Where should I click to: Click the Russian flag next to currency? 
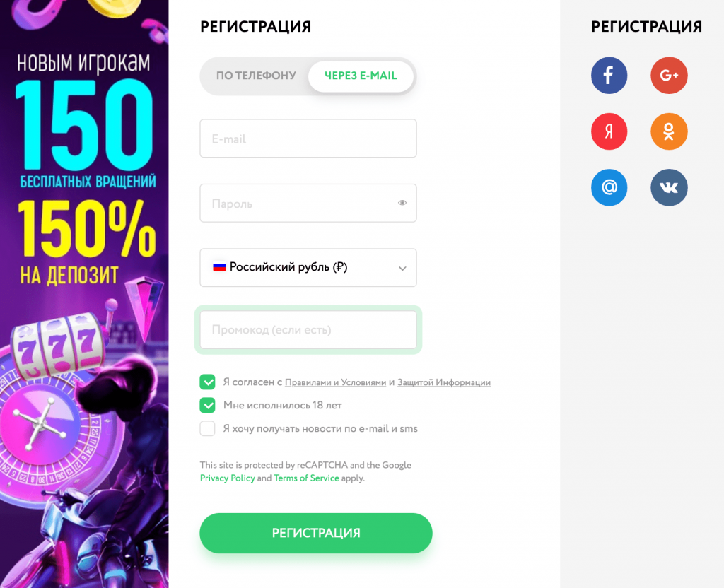[220, 267]
